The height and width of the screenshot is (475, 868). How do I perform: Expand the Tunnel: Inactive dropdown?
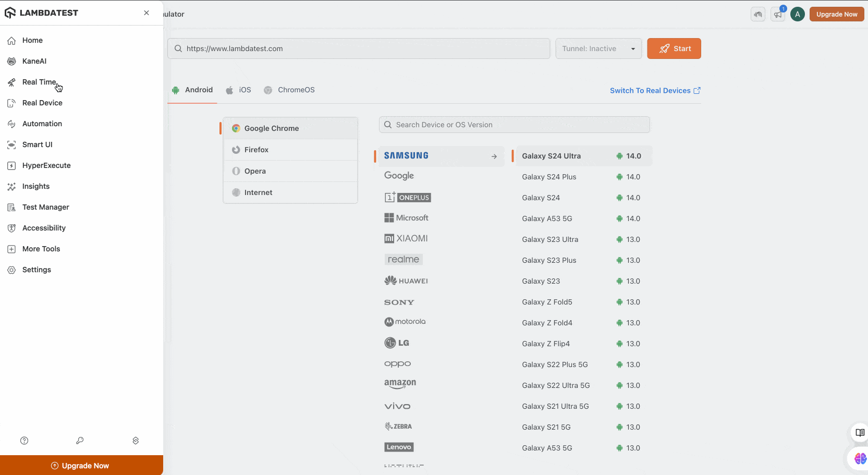598,48
